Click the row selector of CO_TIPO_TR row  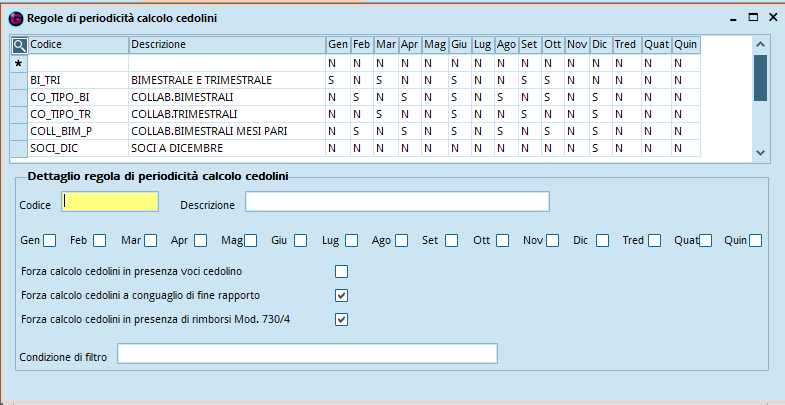(20, 114)
